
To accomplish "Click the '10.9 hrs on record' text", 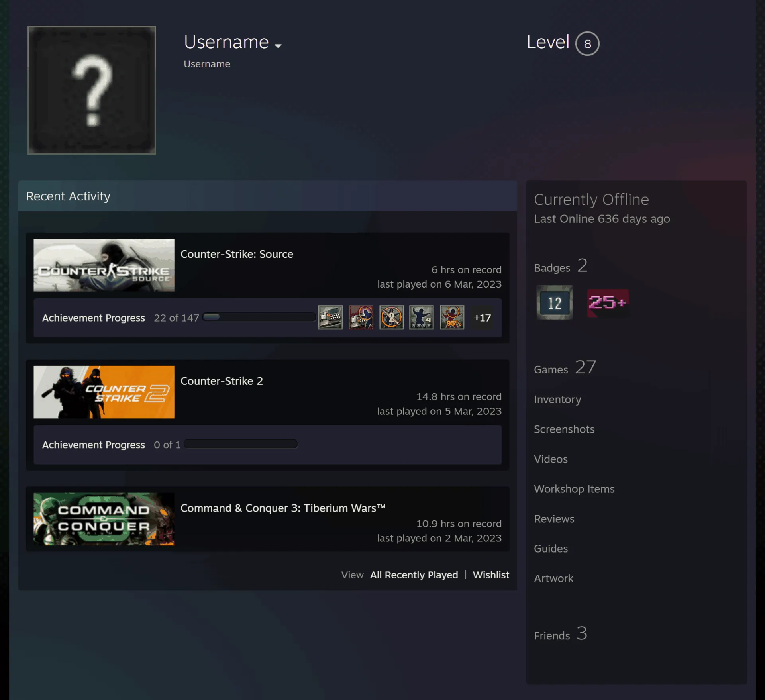I will point(459,524).
